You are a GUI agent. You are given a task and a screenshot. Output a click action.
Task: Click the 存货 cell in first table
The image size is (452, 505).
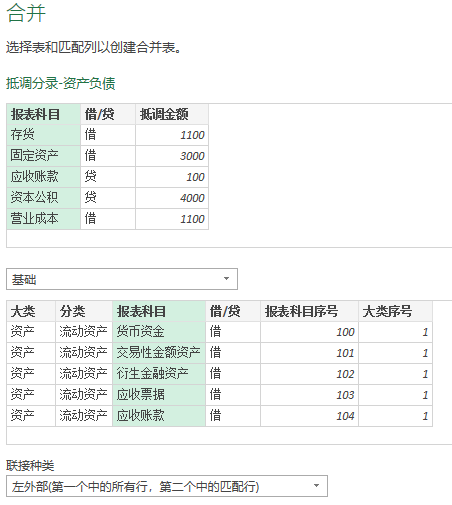point(44,135)
